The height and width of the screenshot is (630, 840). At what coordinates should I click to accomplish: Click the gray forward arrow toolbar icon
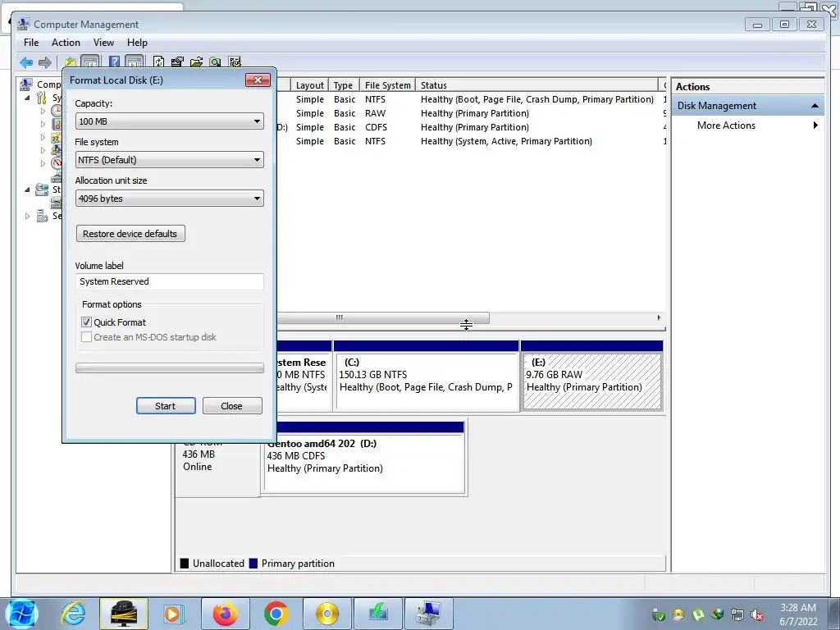[45, 62]
